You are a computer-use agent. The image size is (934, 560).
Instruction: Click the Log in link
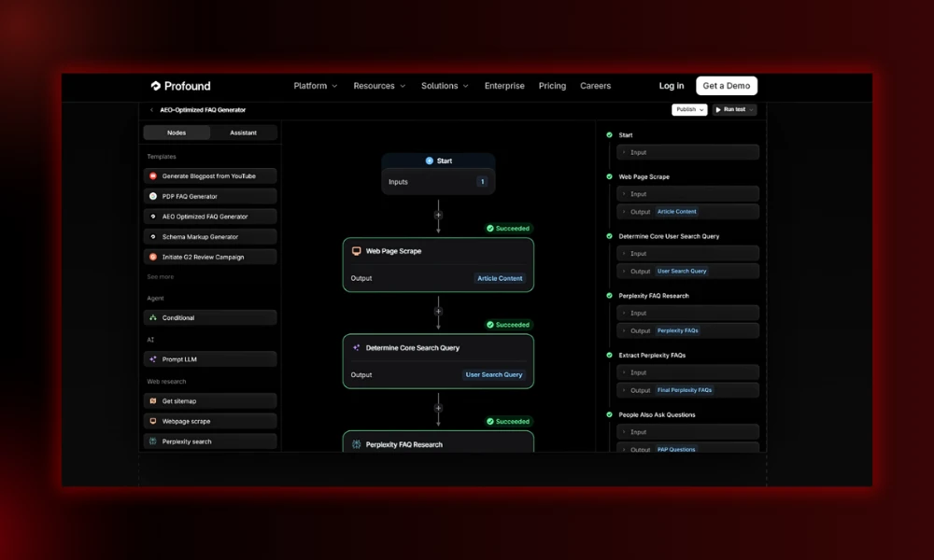click(672, 86)
